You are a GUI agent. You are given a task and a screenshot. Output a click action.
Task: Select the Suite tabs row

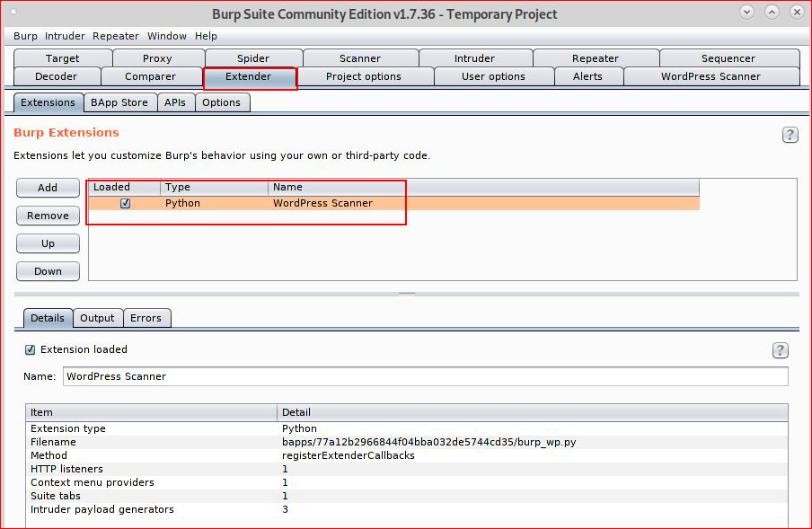pos(407,496)
